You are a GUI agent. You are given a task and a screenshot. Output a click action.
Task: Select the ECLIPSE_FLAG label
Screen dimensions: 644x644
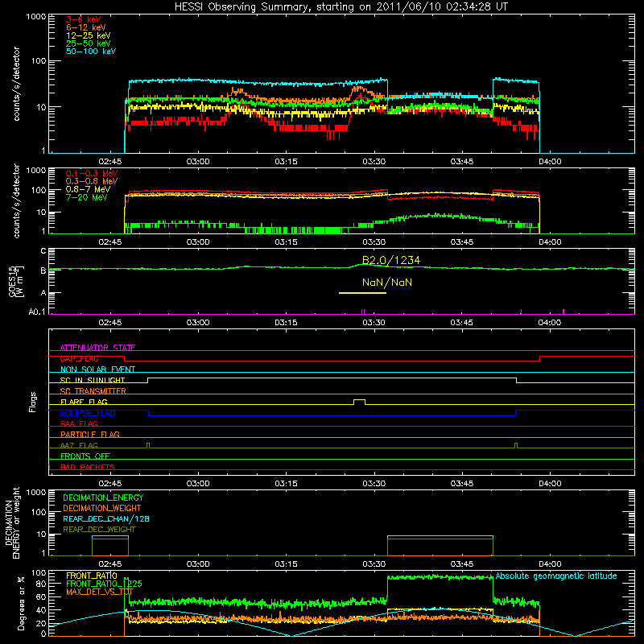click(x=88, y=413)
